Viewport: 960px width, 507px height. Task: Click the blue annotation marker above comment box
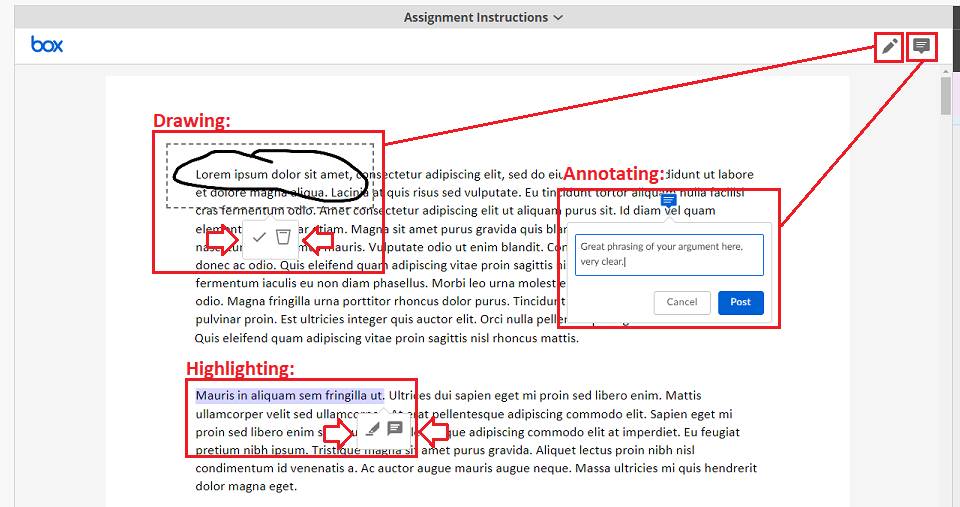click(x=669, y=201)
